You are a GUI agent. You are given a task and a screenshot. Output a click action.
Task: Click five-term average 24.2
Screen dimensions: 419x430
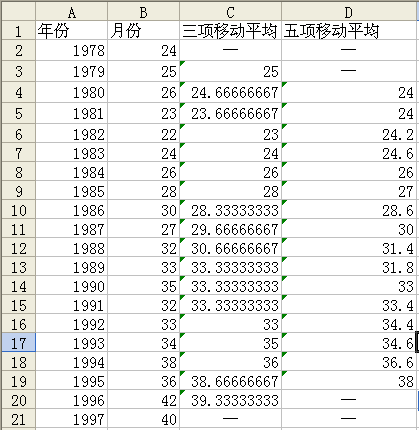pos(350,134)
